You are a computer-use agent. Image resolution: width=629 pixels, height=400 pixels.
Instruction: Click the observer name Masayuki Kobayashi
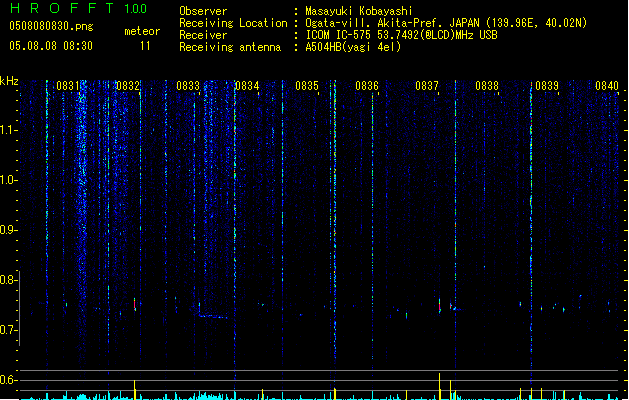tap(359, 11)
